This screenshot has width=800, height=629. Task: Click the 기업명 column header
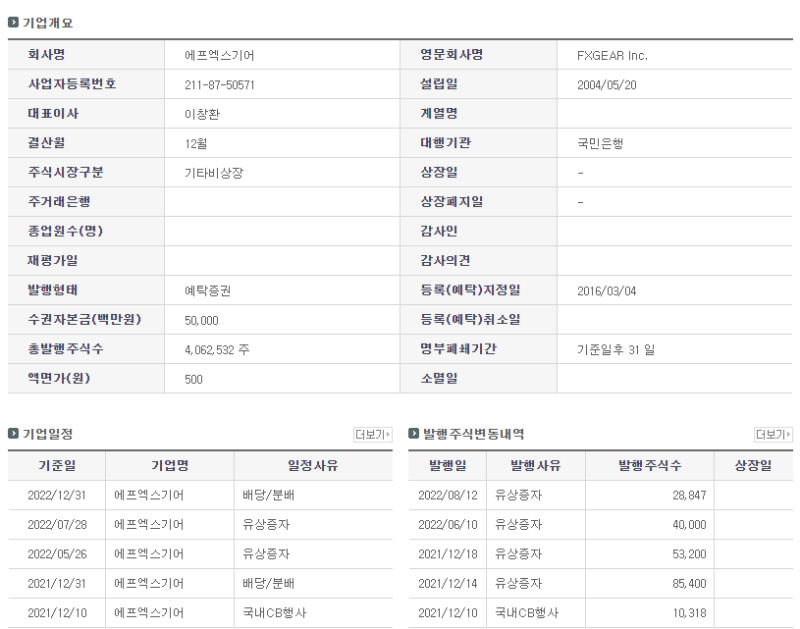coord(170,465)
